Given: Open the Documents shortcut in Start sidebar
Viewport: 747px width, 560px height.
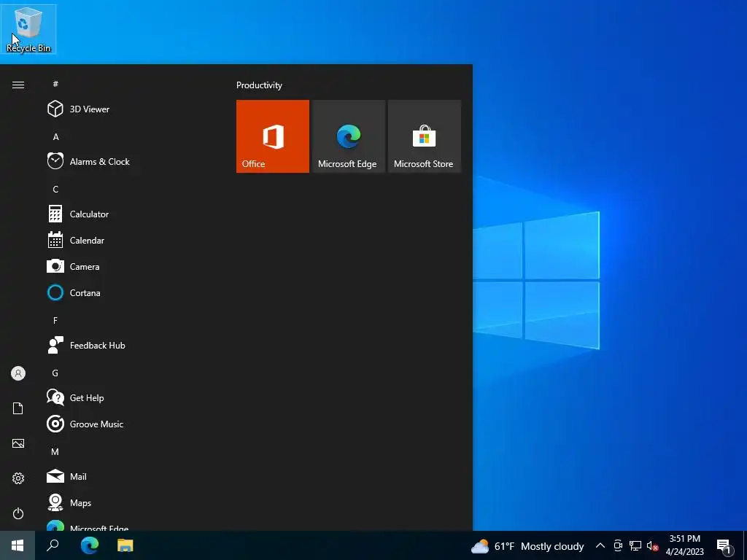Looking at the screenshot, I should pyautogui.click(x=18, y=408).
